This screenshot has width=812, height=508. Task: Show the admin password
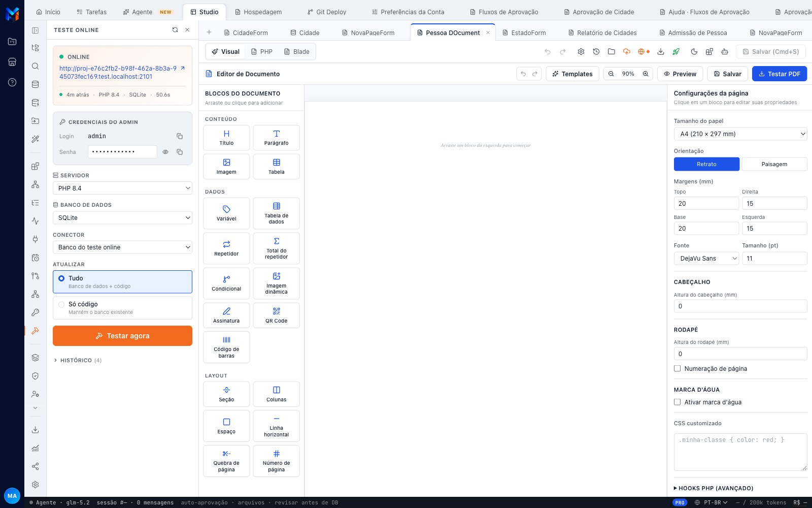[165, 152]
